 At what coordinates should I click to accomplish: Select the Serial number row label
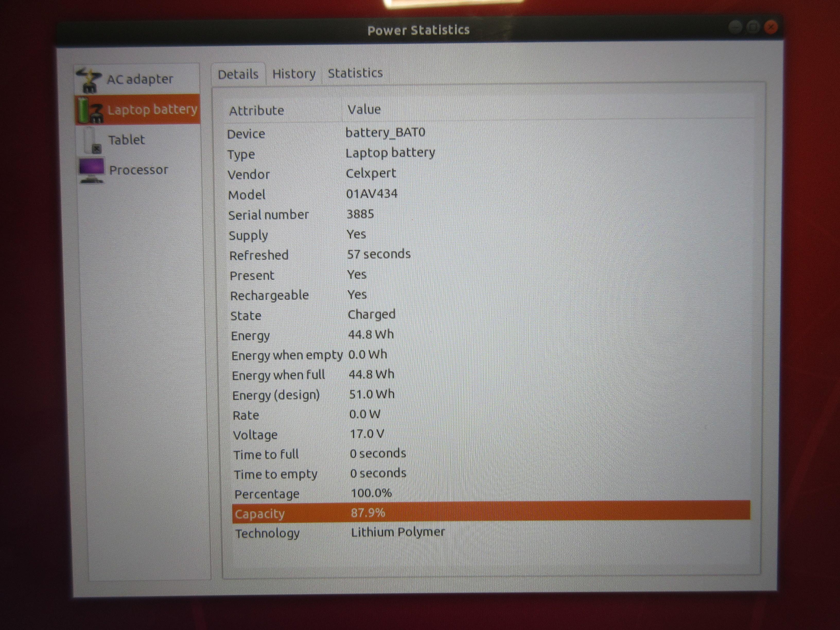point(268,215)
